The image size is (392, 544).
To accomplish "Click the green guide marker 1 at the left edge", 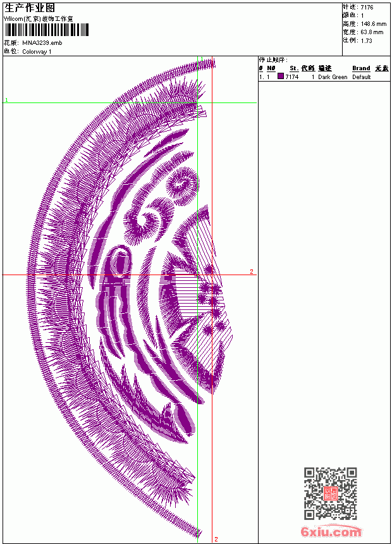I will click(6, 100).
